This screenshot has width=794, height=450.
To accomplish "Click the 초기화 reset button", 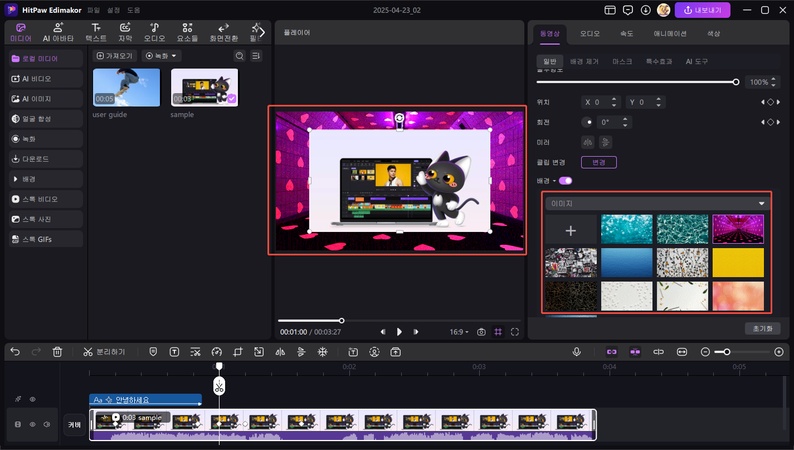I will [x=763, y=329].
